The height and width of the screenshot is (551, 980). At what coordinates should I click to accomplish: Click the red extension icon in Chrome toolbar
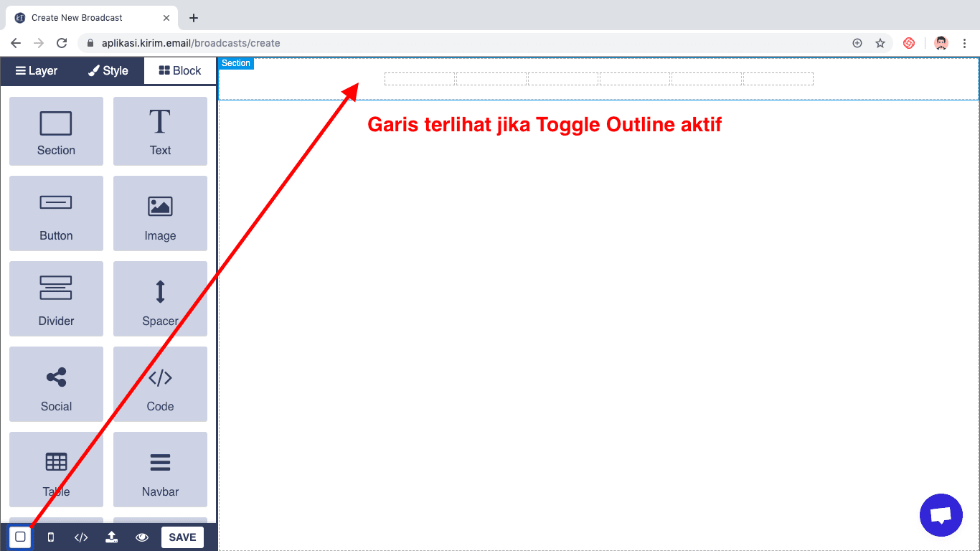click(909, 43)
